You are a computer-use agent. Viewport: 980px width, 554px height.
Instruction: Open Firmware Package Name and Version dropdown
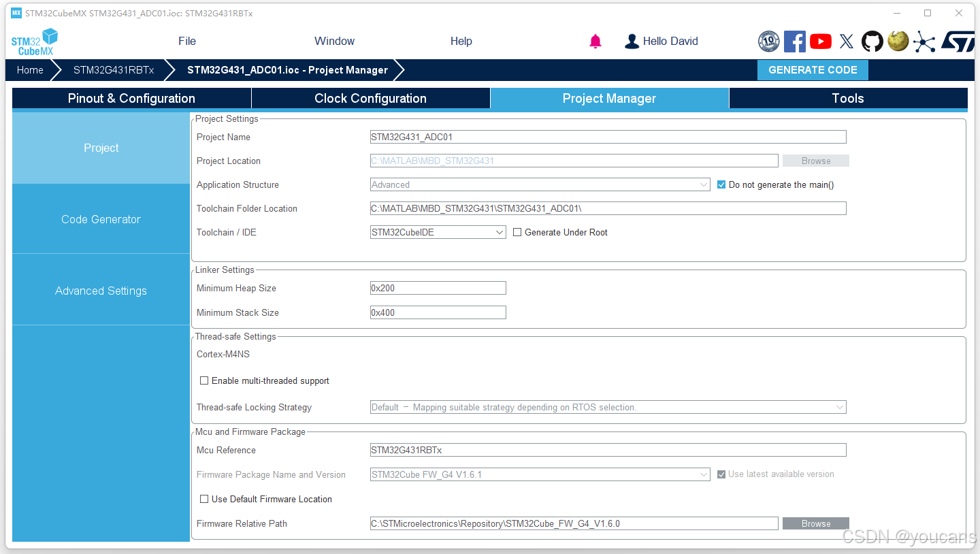pos(540,474)
